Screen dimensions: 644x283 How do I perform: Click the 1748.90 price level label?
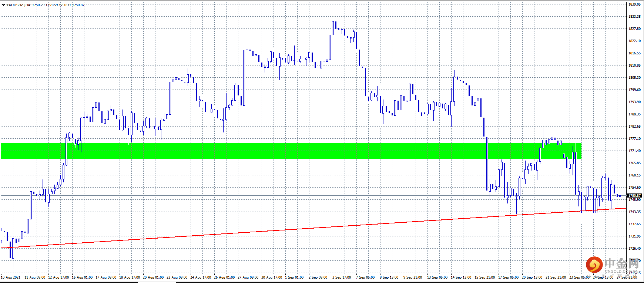tap(634, 200)
